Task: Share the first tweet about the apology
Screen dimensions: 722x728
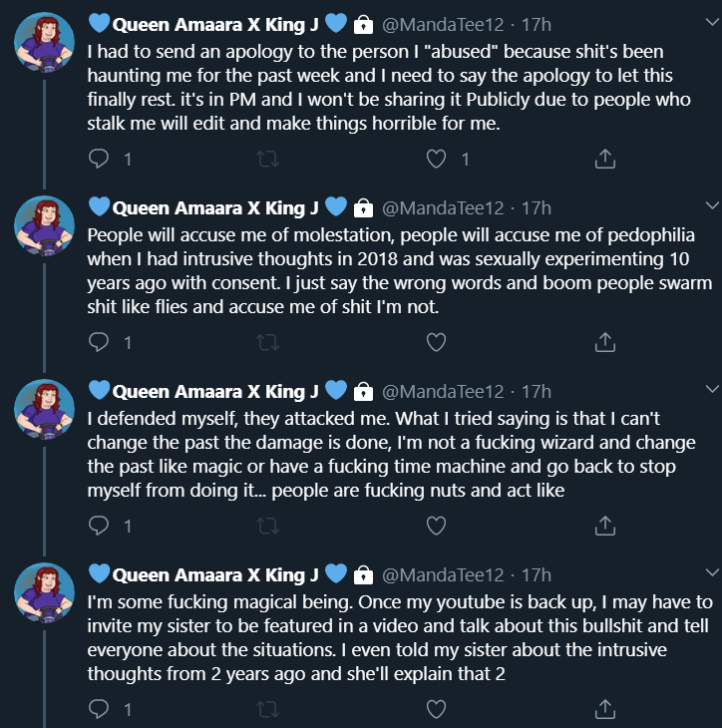Action: click(x=603, y=159)
